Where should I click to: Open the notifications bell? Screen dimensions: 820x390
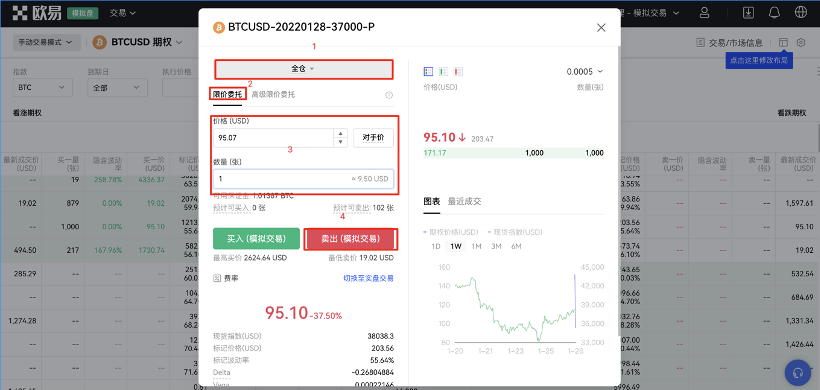(x=775, y=13)
